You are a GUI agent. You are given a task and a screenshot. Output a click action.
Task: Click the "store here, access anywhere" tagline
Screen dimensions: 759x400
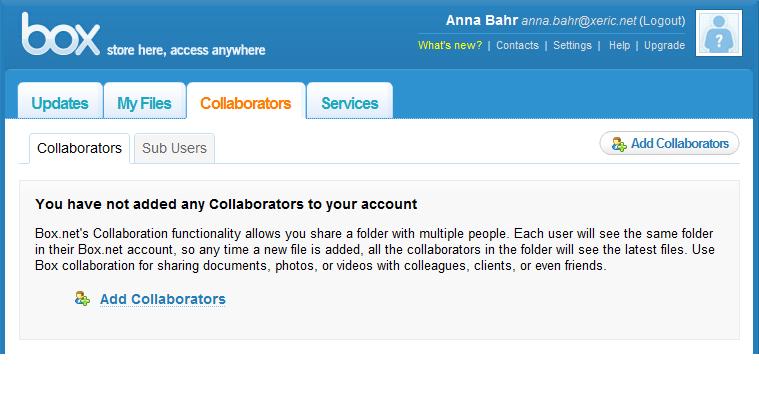186,50
